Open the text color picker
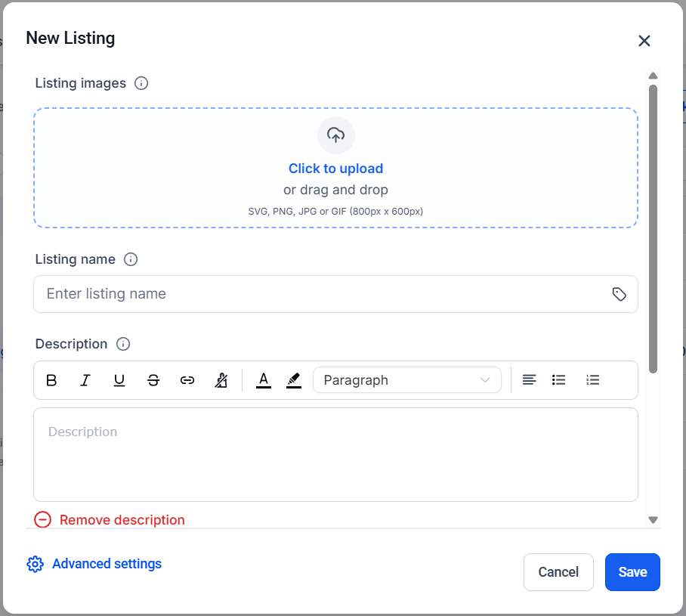The image size is (686, 616). [264, 380]
